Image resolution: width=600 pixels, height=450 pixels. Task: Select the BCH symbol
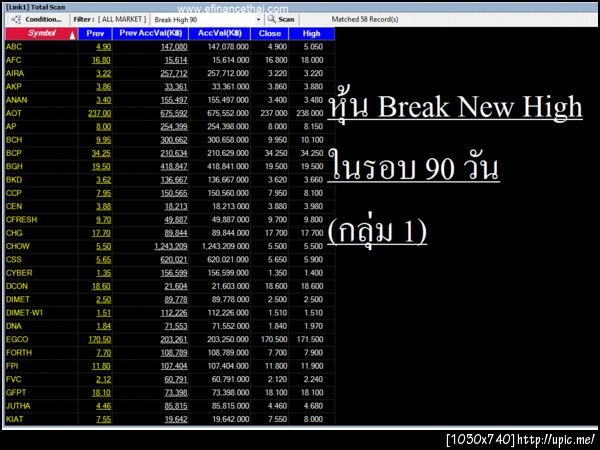pyautogui.click(x=14, y=140)
